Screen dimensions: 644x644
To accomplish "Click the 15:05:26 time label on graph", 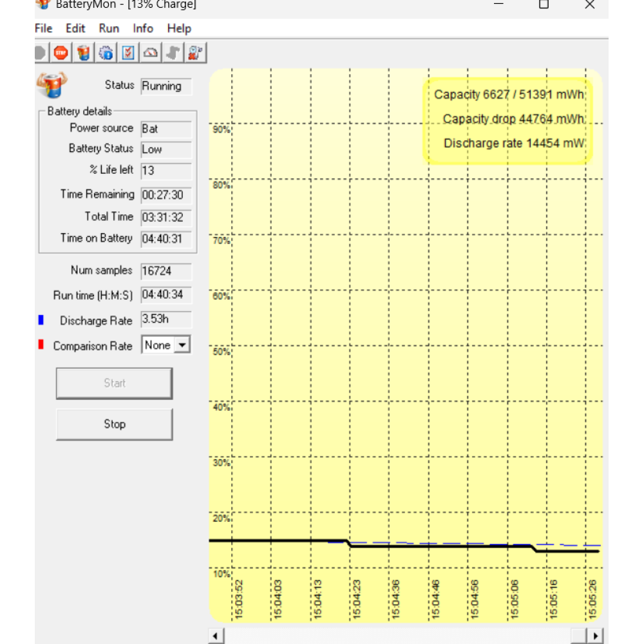I will pyautogui.click(x=592, y=599).
